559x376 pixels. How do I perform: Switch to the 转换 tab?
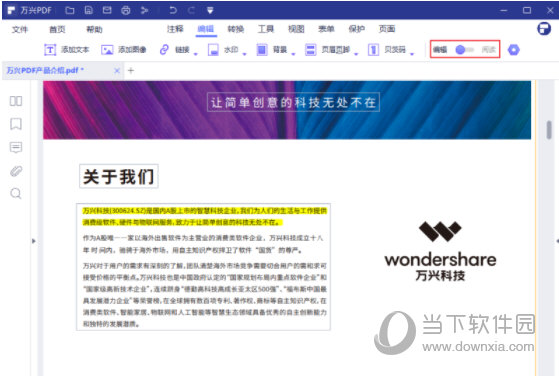pos(236,29)
